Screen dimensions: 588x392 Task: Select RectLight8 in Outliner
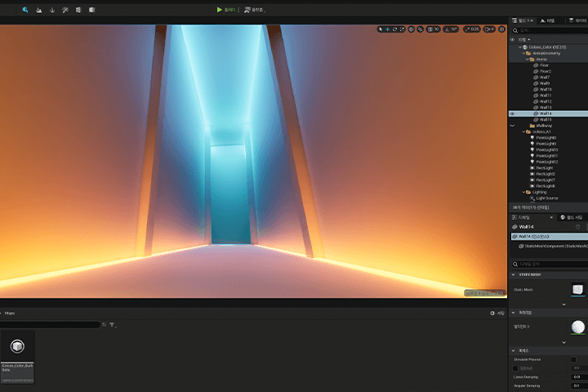point(546,186)
